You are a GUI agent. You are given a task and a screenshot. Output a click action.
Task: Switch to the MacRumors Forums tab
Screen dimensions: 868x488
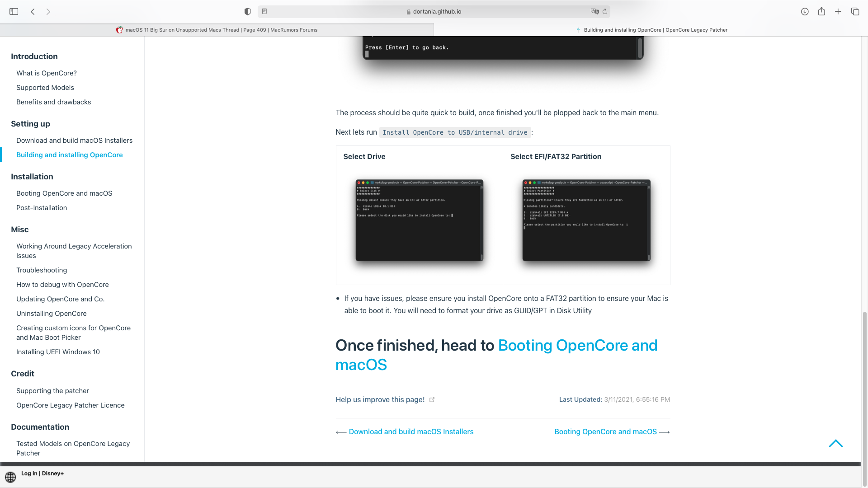point(217,30)
